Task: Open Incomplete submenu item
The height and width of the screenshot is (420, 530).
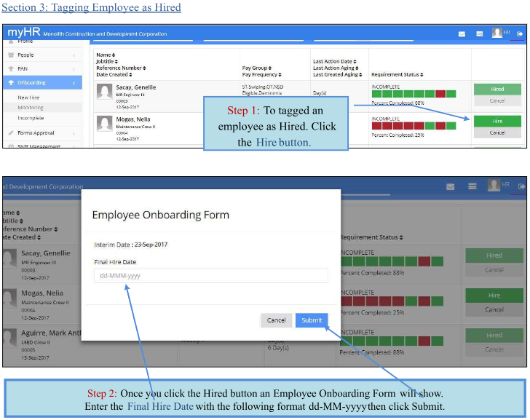Action: [31, 118]
